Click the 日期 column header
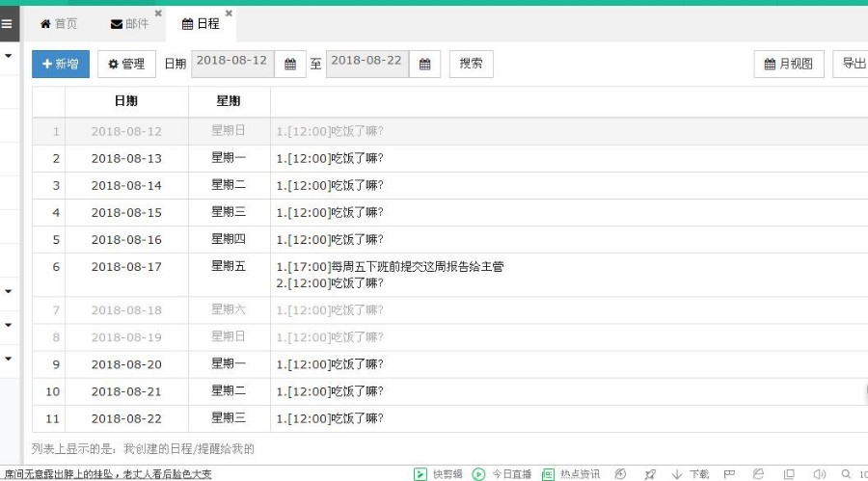This screenshot has width=868, height=481. 126,101
